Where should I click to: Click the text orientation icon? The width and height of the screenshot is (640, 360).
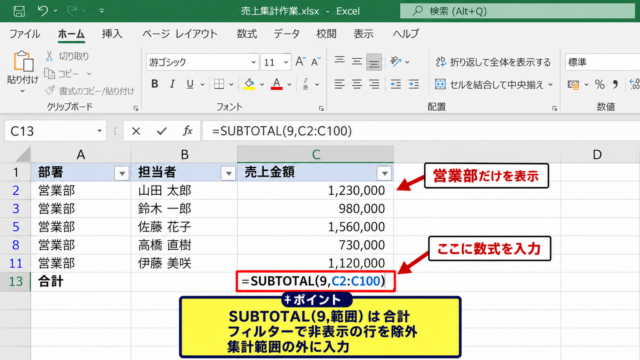click(396, 62)
